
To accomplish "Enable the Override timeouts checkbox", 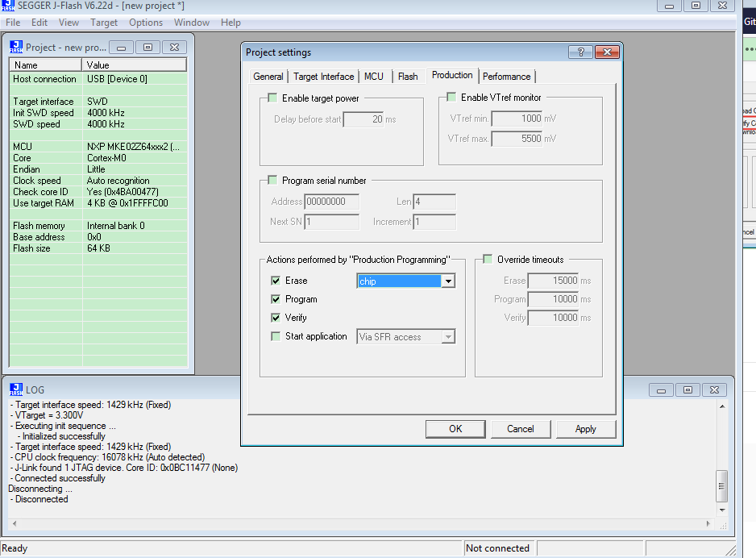I will coord(488,260).
